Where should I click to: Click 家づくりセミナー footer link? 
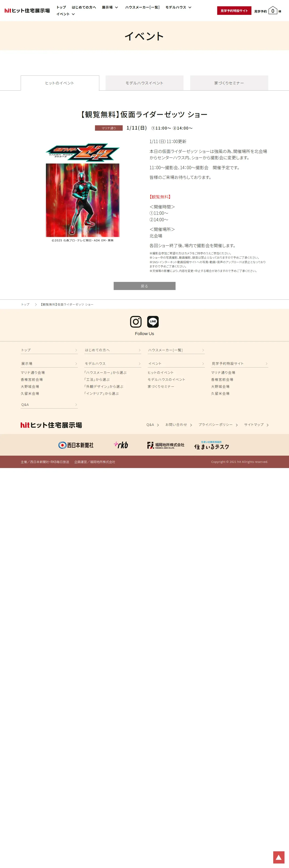point(161,386)
